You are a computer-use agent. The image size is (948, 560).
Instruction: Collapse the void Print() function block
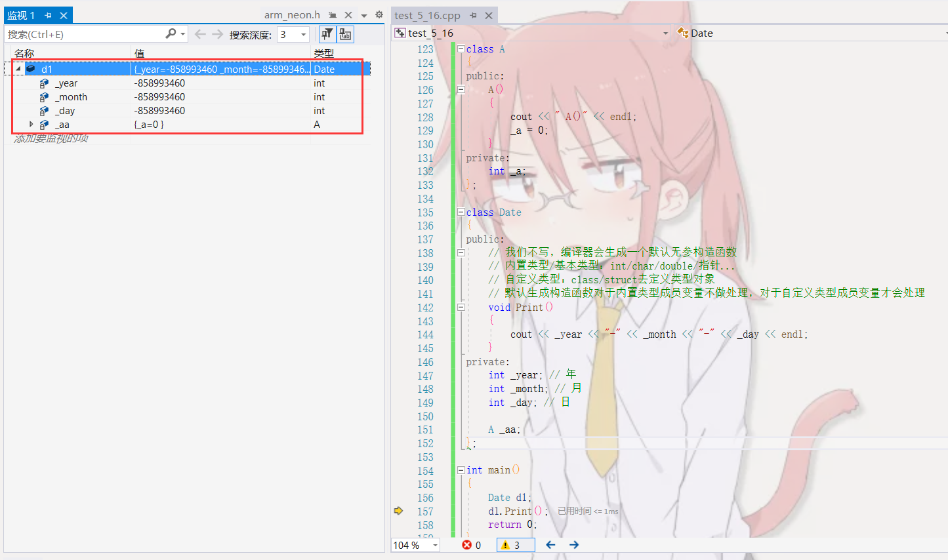point(461,308)
